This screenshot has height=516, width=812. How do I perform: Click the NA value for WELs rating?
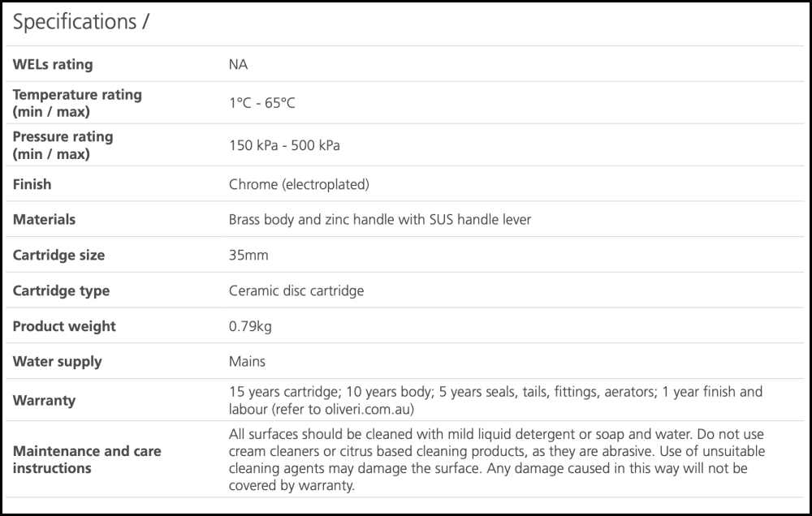click(238, 64)
